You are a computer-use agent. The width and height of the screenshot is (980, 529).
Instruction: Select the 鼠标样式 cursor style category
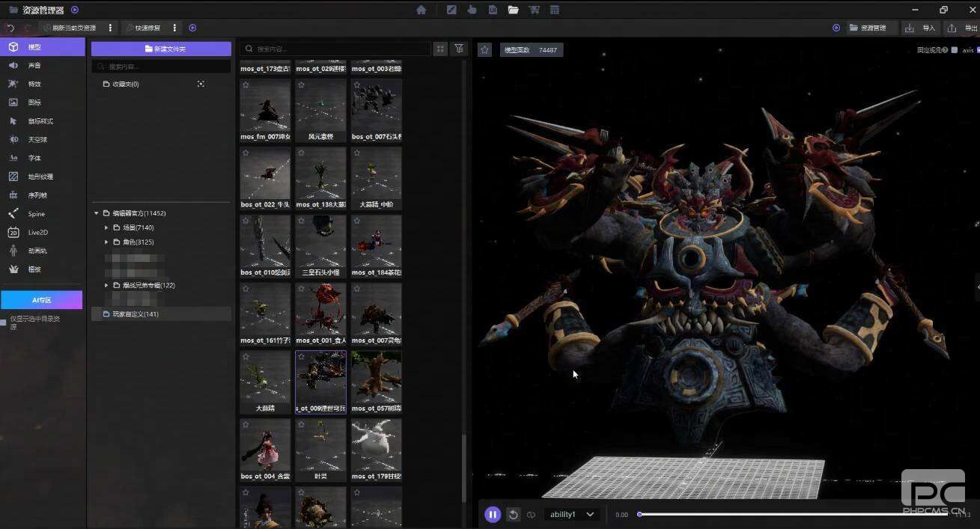[x=43, y=121]
